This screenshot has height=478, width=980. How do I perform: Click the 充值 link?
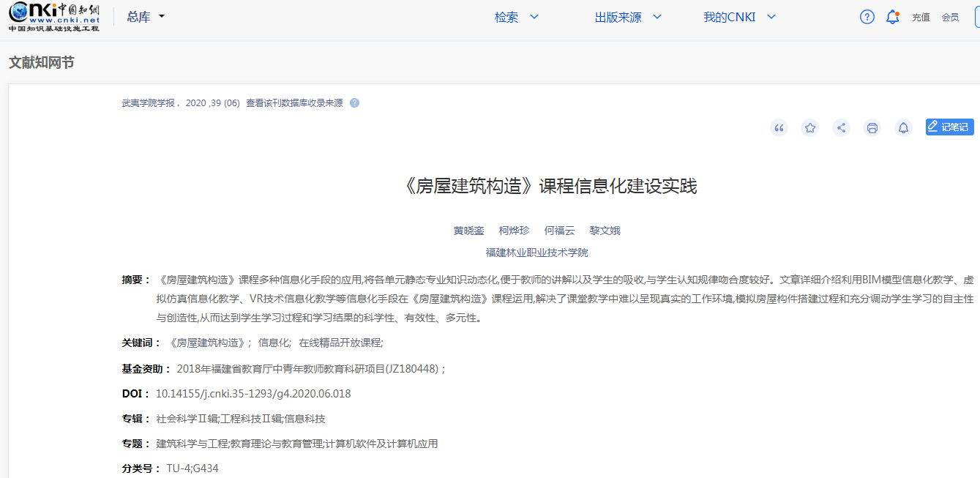pos(921,18)
